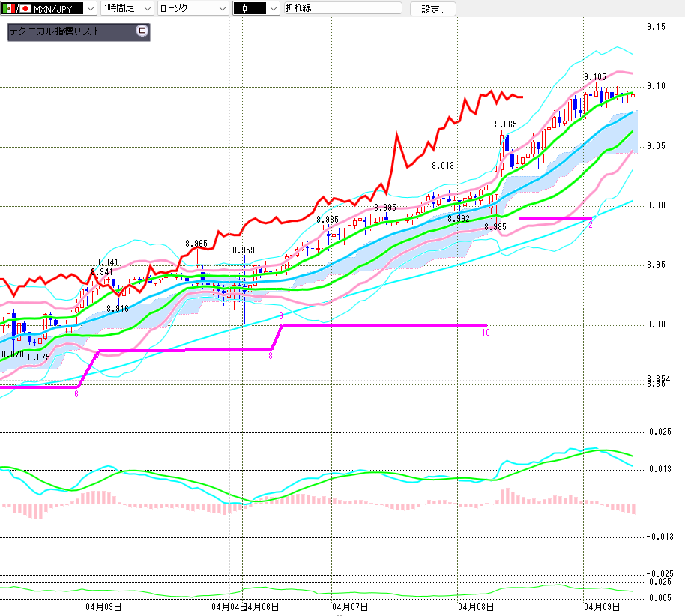Image resolution: width=685 pixels, height=616 pixels.
Task: Select the テクニカル指標リスト panel title
Action: (x=54, y=31)
